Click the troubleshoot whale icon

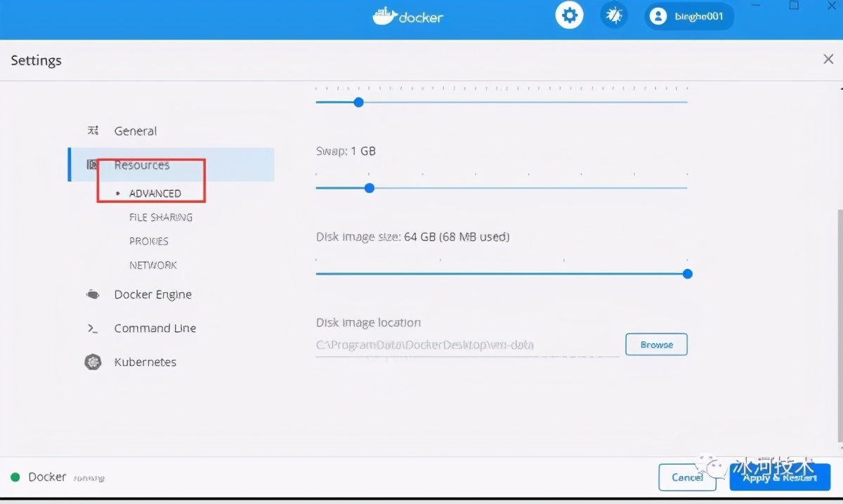[x=614, y=15]
